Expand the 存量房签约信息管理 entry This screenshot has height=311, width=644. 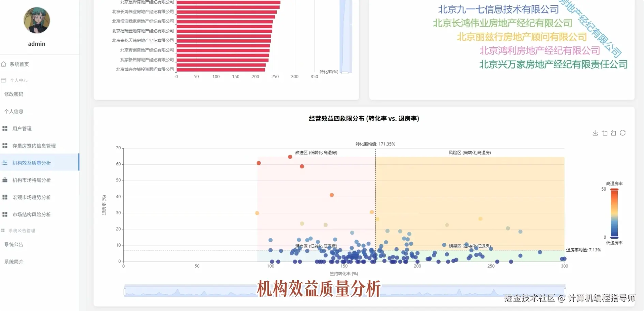pyautogui.click(x=34, y=146)
